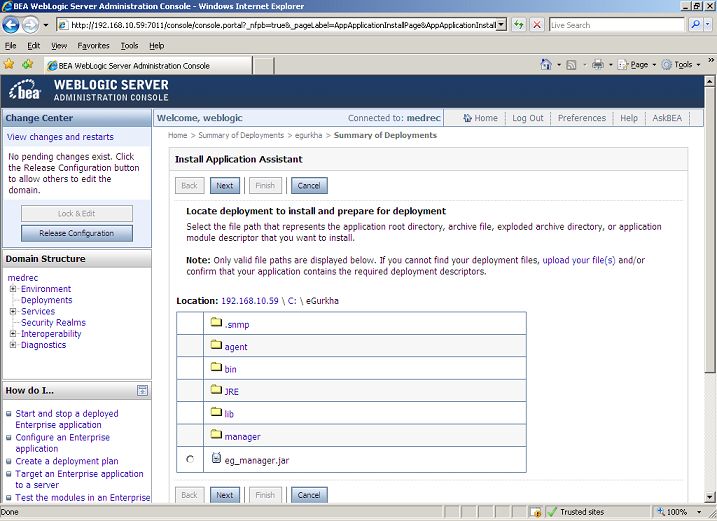Open the Edit menu
This screenshot has width=717, height=521.
[x=33, y=46]
